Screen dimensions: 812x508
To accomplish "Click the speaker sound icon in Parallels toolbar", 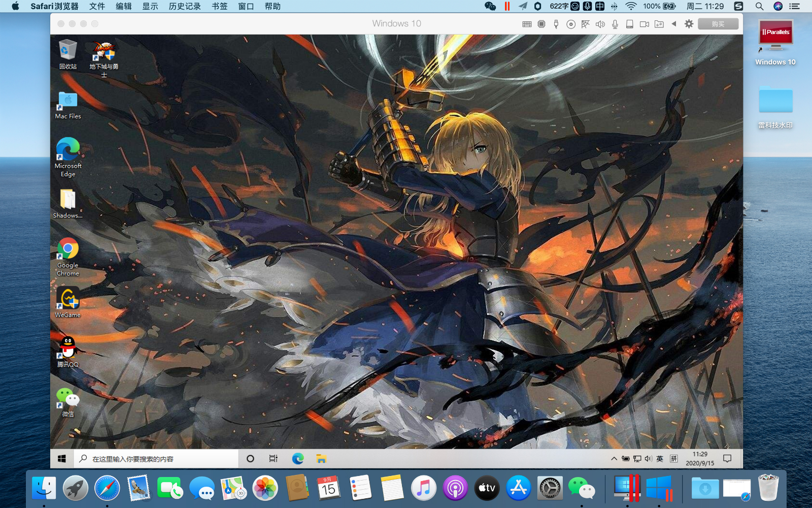I will [x=600, y=24].
